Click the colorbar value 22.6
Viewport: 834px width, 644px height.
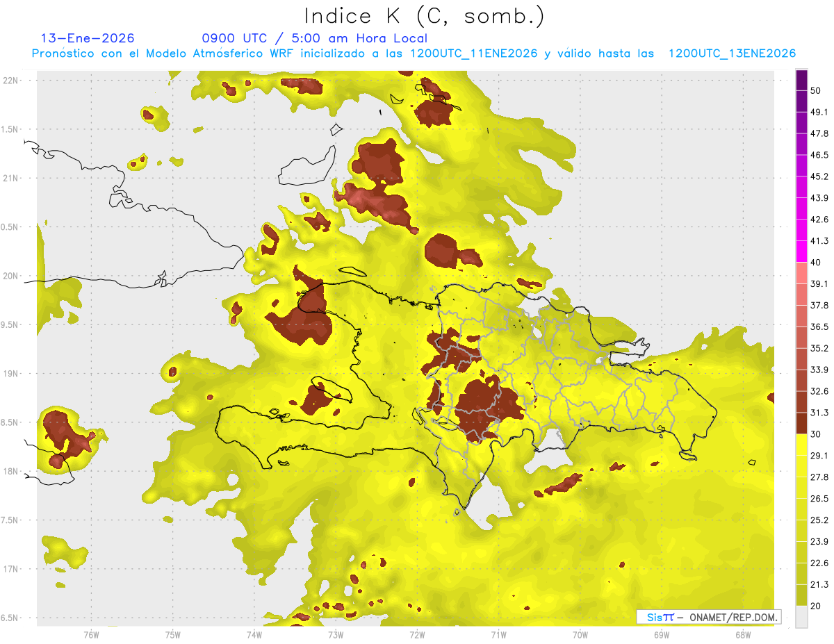click(819, 563)
